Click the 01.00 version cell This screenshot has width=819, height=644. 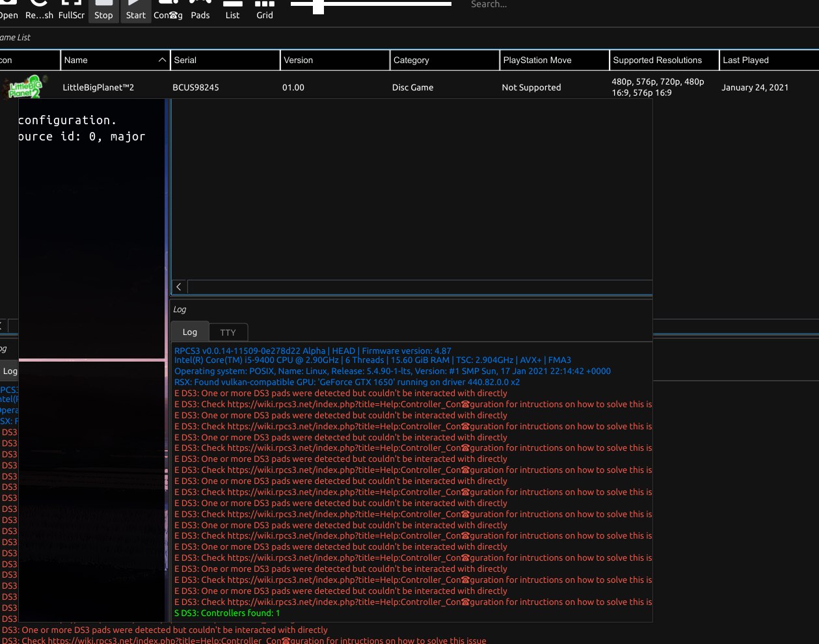pos(293,87)
